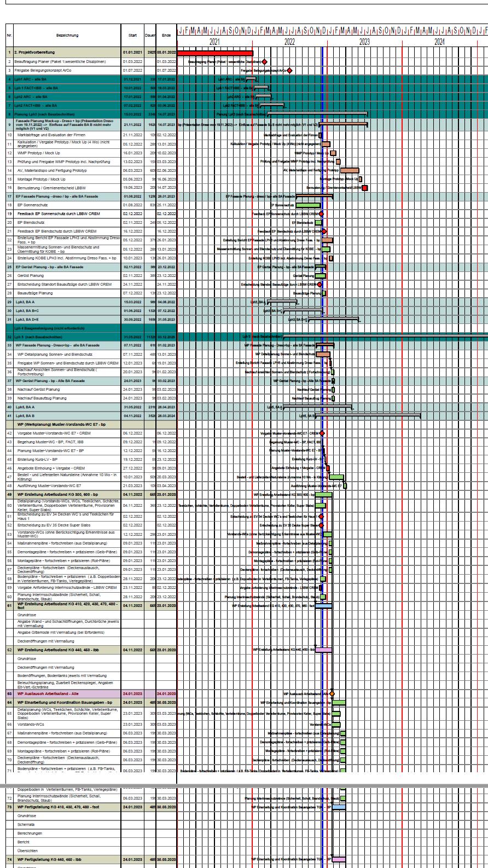Viewport: 488px width, 868px height.
Task: Select task name 'Freigabe Belegungskonzept ArCo'
Action: (x=40, y=70)
